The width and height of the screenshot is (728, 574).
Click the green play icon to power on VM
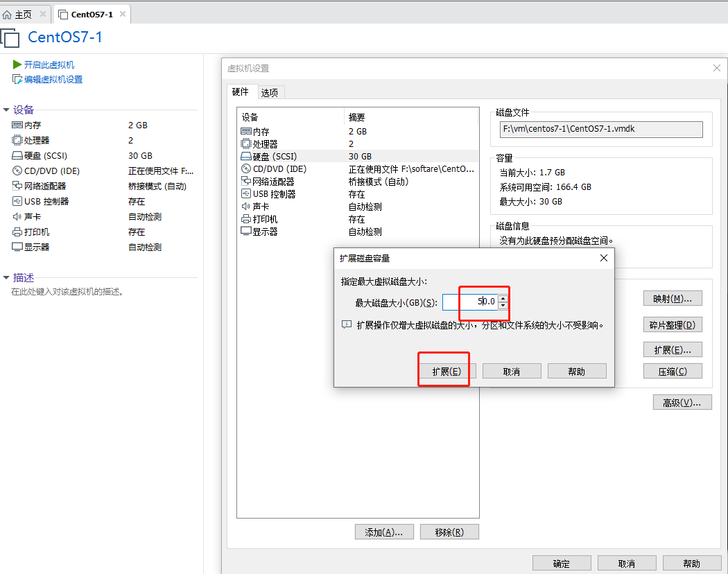tap(17, 64)
